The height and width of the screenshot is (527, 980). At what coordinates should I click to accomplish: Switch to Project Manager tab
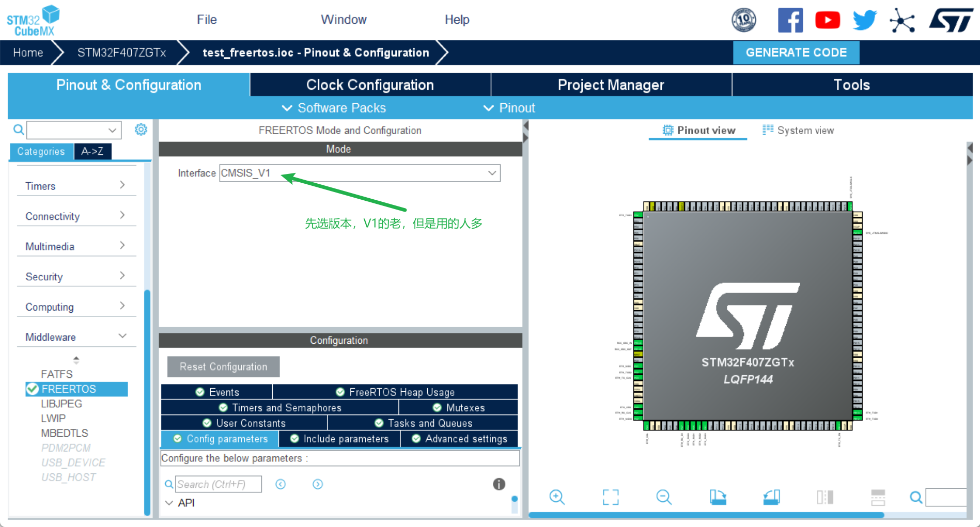click(x=611, y=85)
